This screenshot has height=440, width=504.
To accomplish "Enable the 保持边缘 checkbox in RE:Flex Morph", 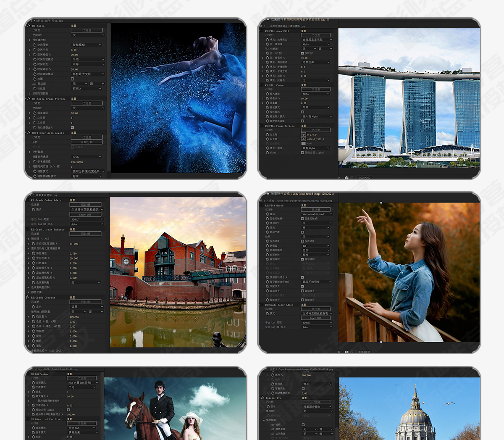I will (x=302, y=241).
